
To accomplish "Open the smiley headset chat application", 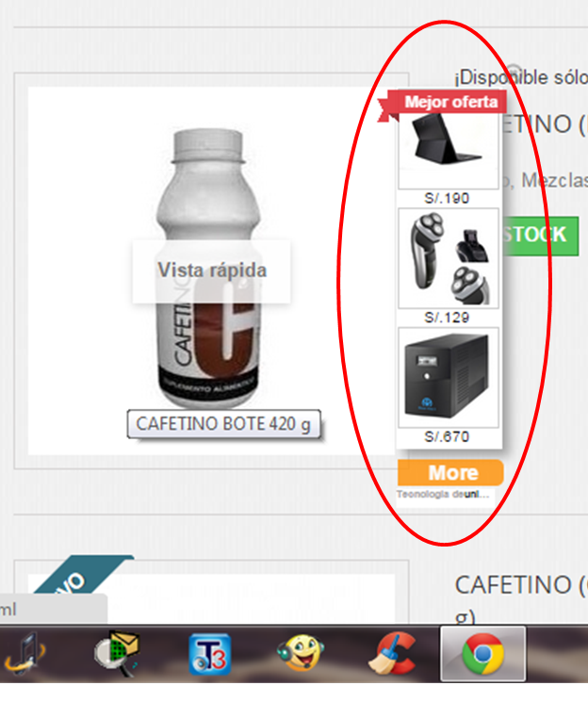I will 301,654.
